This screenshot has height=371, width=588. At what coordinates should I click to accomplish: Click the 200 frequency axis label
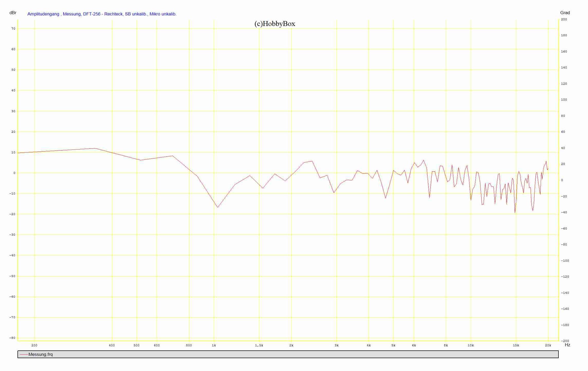34,345
